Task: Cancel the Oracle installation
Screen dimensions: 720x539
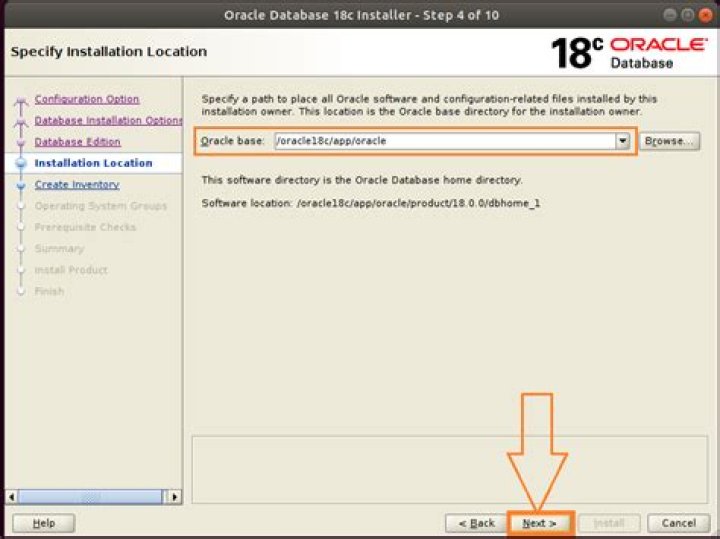Action: (678, 523)
